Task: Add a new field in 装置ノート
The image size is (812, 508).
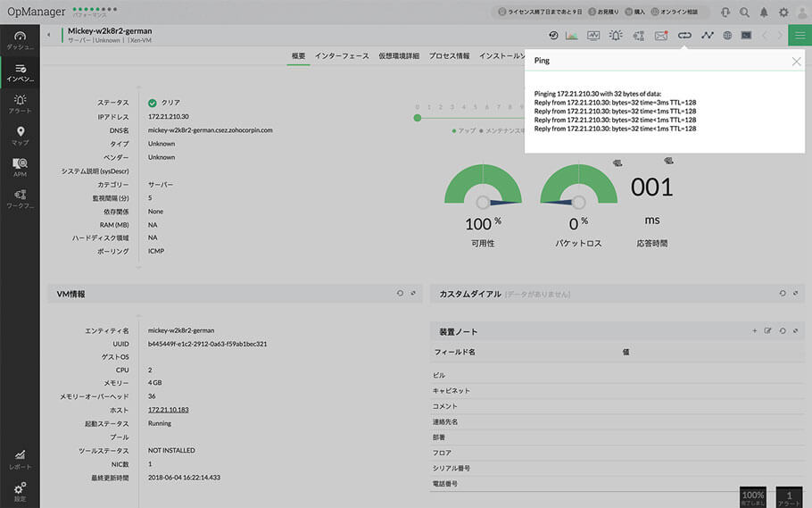Action: [755, 331]
